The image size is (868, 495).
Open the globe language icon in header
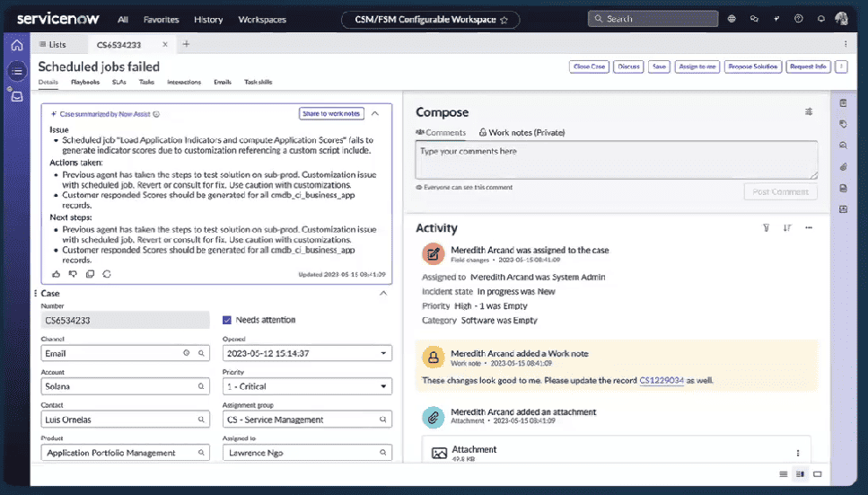click(732, 19)
